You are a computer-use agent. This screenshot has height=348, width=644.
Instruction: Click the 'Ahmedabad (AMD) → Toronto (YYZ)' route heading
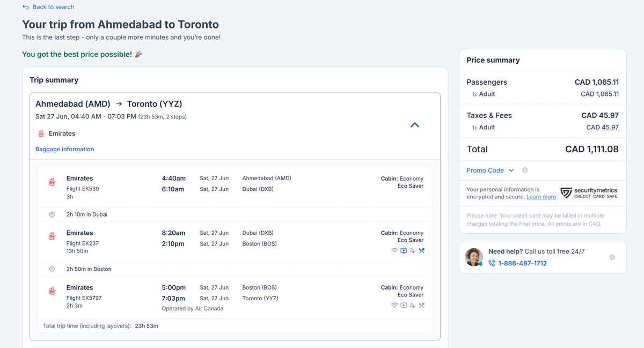109,104
